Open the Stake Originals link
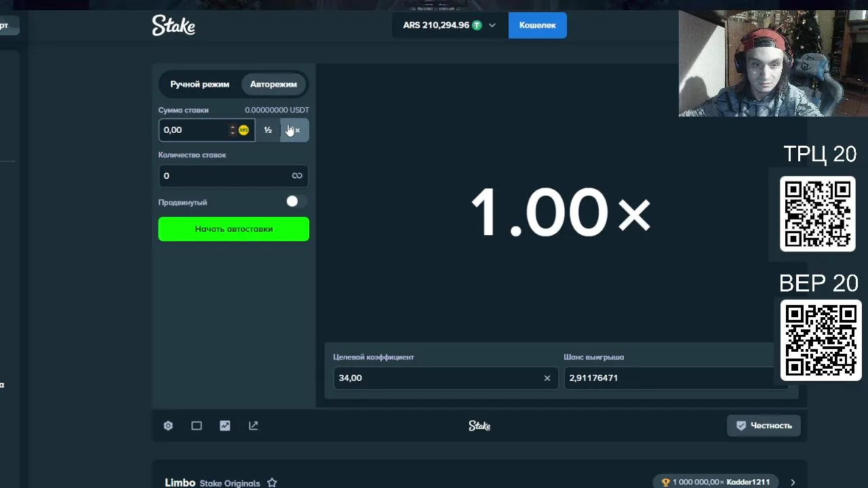The width and height of the screenshot is (868, 488). 230,483
